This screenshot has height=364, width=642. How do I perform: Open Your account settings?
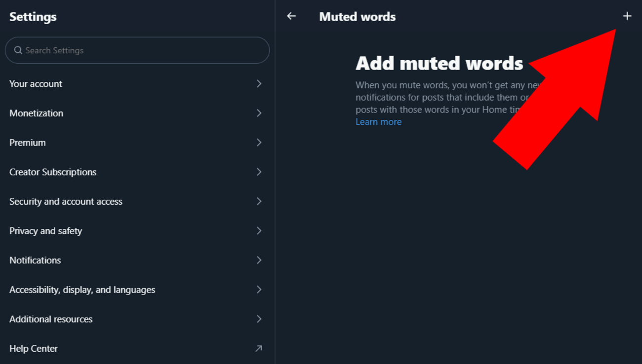[36, 84]
